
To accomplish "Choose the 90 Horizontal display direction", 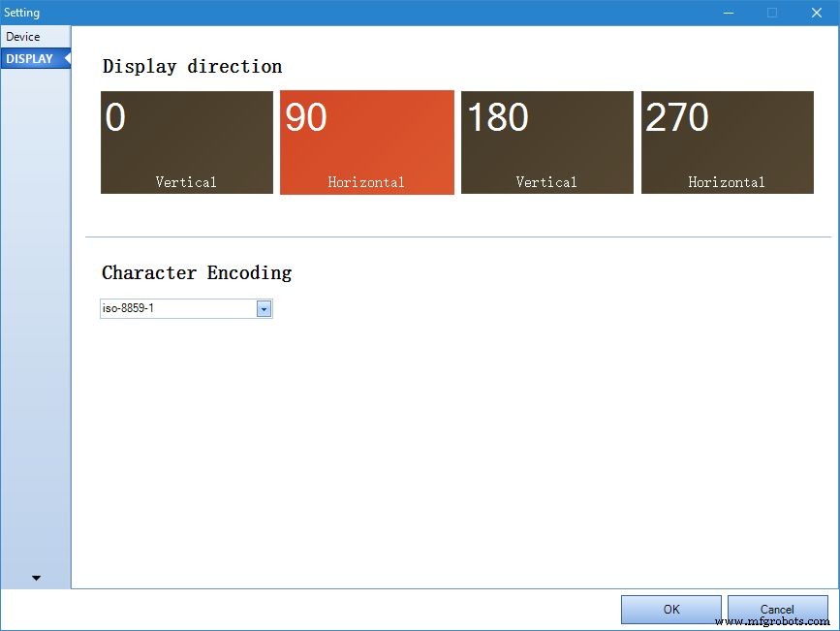I will [x=366, y=142].
